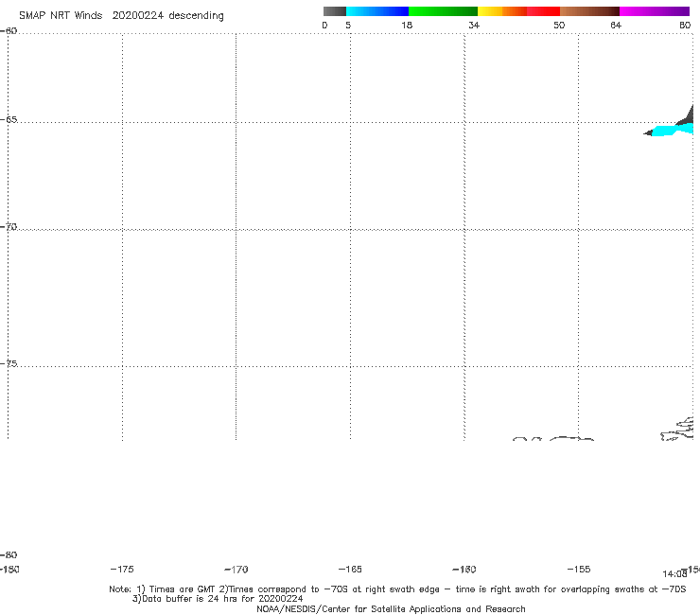700x615 pixels.
Task: Click the gray 0–5 segment of the color bar
Action: click(x=334, y=11)
